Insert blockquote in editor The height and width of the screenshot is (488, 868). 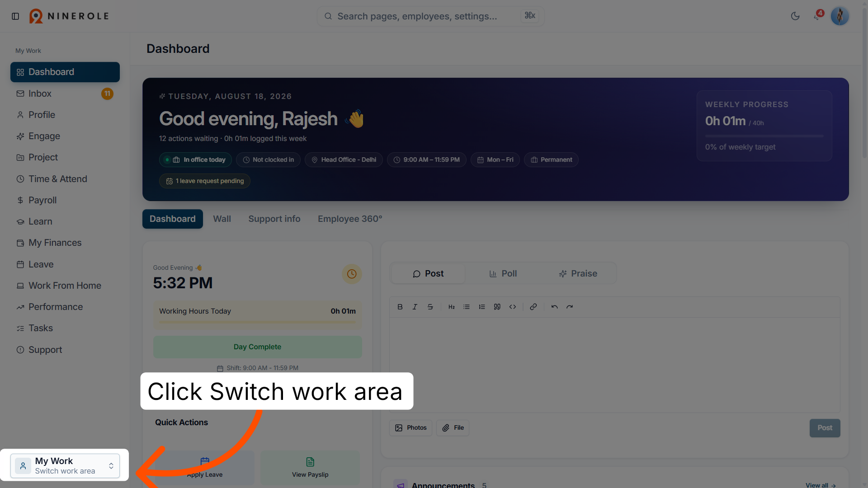pyautogui.click(x=497, y=307)
